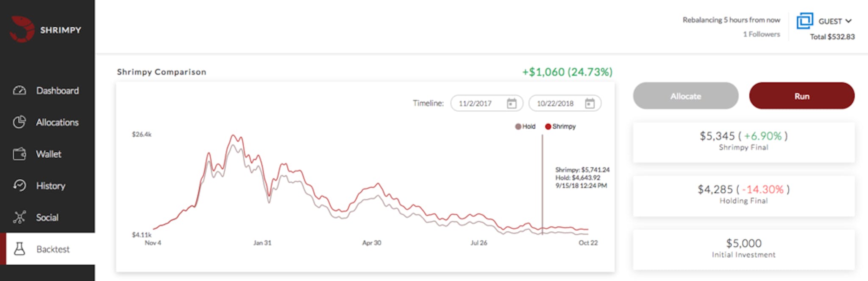Image resolution: width=868 pixels, height=281 pixels.
Task: Click the $5,000 Initial Investment card
Action: point(744,249)
